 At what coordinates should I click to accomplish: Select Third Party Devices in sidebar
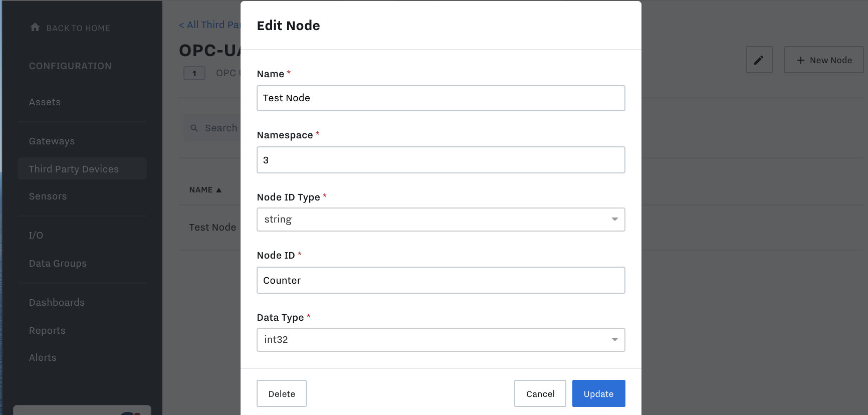pos(82,169)
